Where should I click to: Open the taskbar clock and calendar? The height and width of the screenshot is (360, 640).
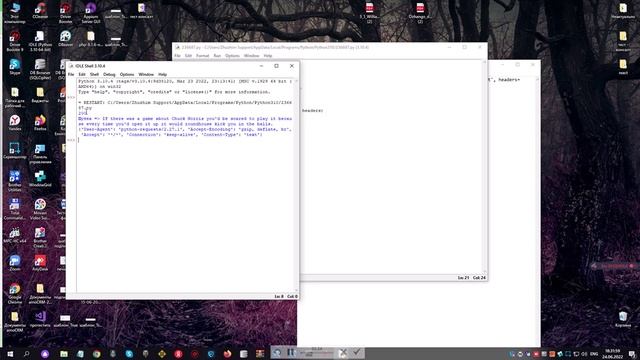(x=613, y=353)
